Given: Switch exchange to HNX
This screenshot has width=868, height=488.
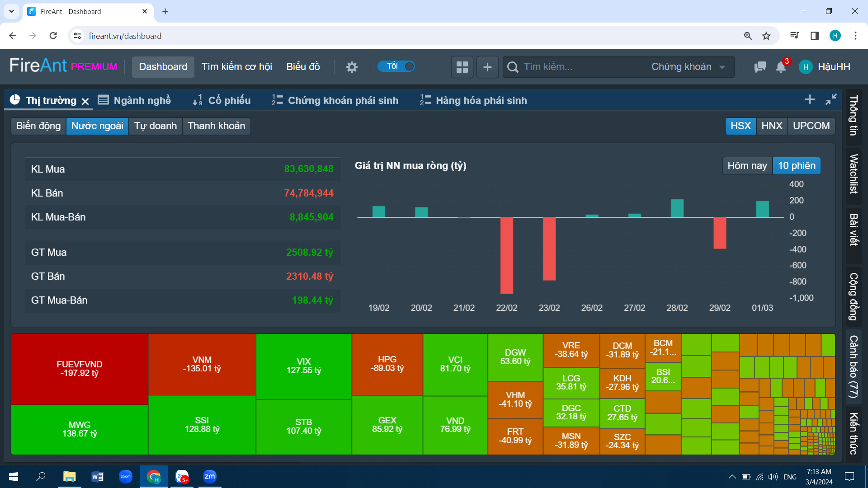Looking at the screenshot, I should [x=772, y=126].
